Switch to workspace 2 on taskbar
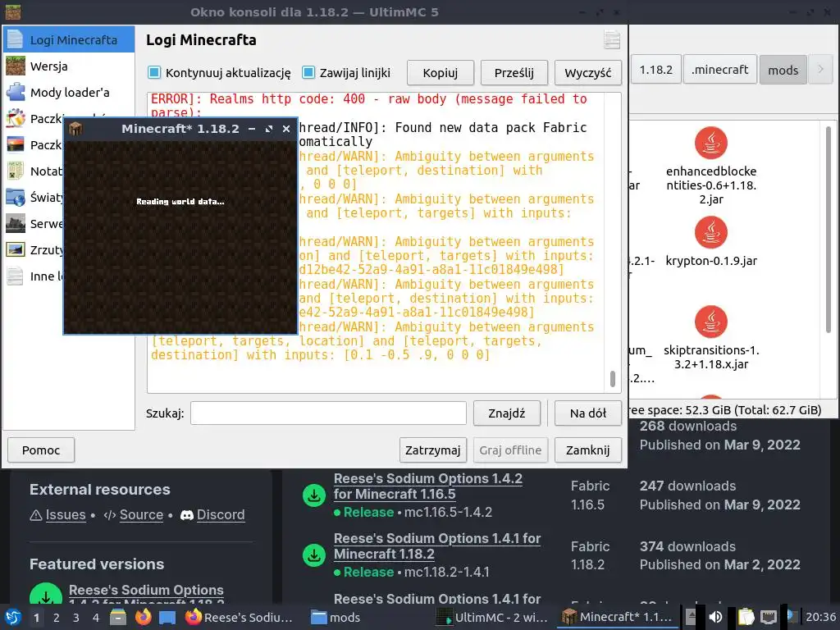 coord(57,618)
